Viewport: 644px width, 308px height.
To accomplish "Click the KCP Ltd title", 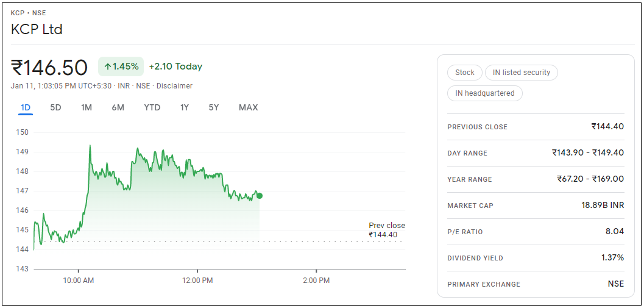I will click(37, 30).
